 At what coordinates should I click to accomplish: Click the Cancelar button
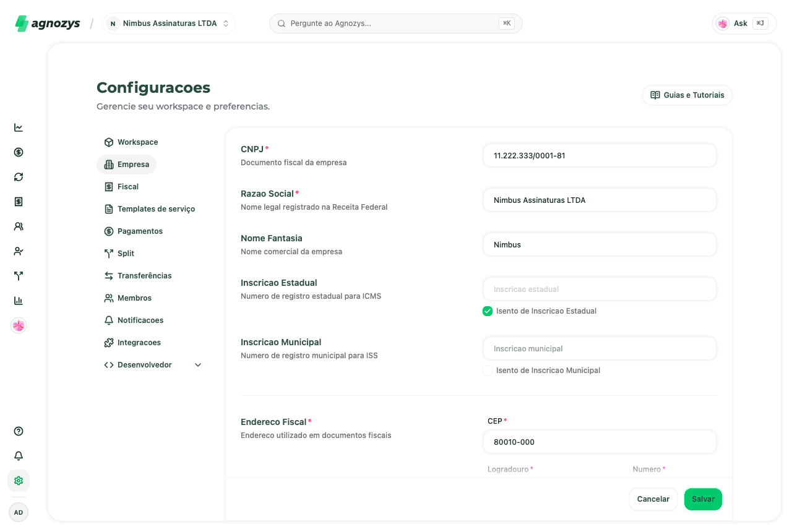pyautogui.click(x=653, y=499)
